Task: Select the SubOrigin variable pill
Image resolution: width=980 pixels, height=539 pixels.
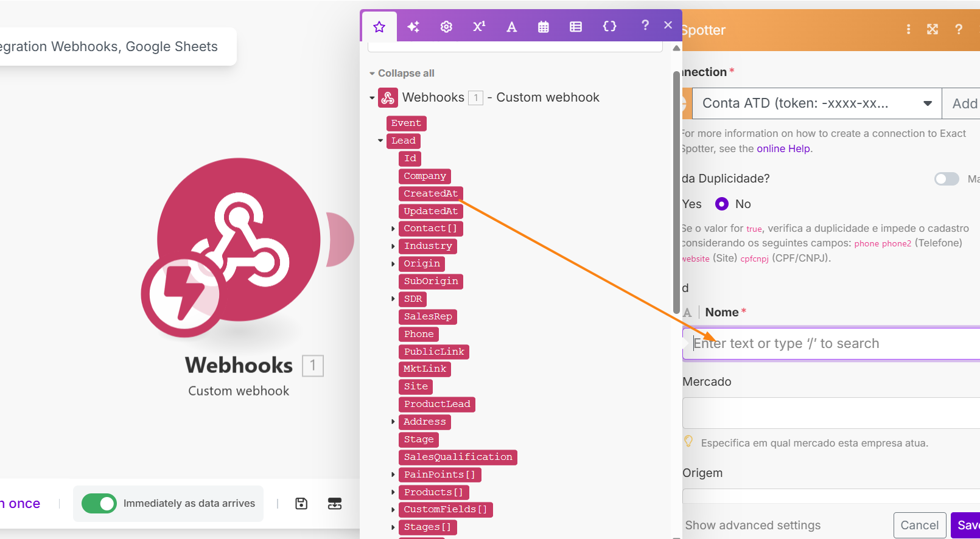Action: click(431, 282)
